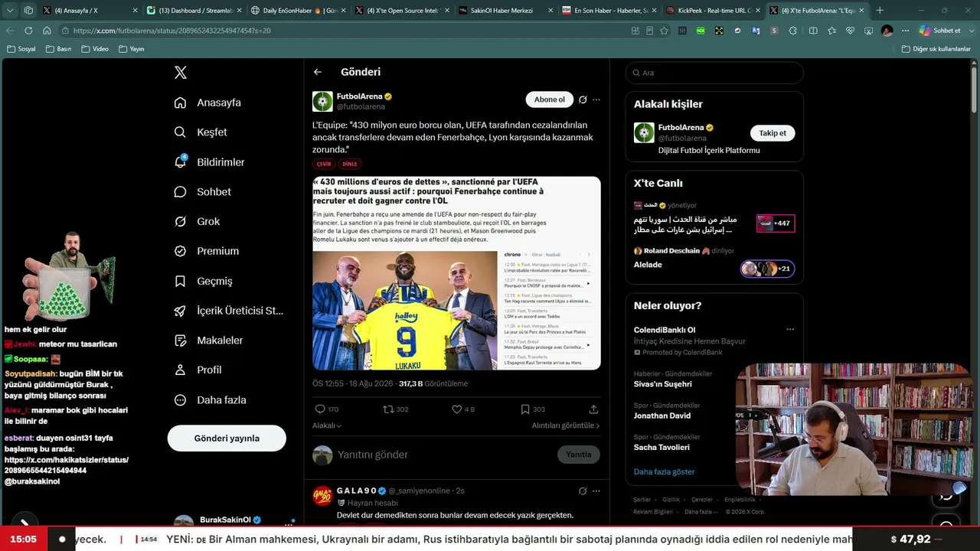
Task: Open the Premium page
Action: (x=207, y=251)
